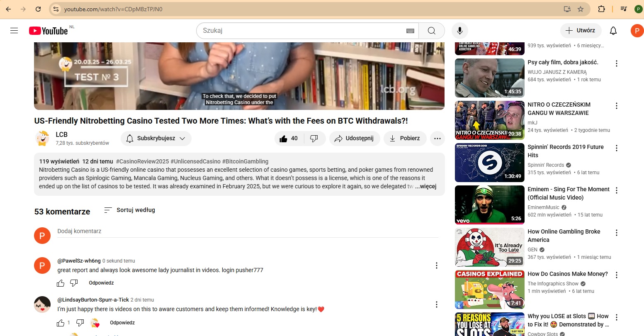644x336 pixels.
Task: Like PawelSz-wh6ng's comment
Action: click(x=61, y=283)
